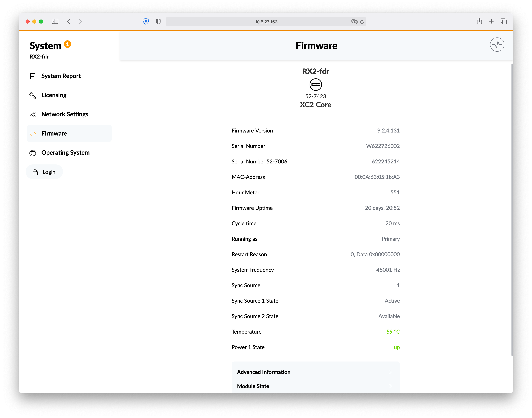
Task: Go forward with the browser forward arrow
Action: tap(80, 22)
